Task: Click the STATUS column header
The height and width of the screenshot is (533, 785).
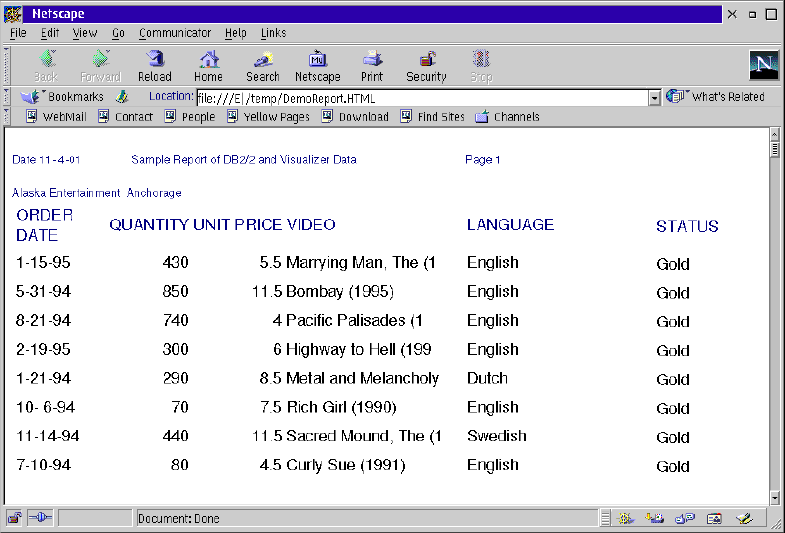Action: click(x=687, y=226)
